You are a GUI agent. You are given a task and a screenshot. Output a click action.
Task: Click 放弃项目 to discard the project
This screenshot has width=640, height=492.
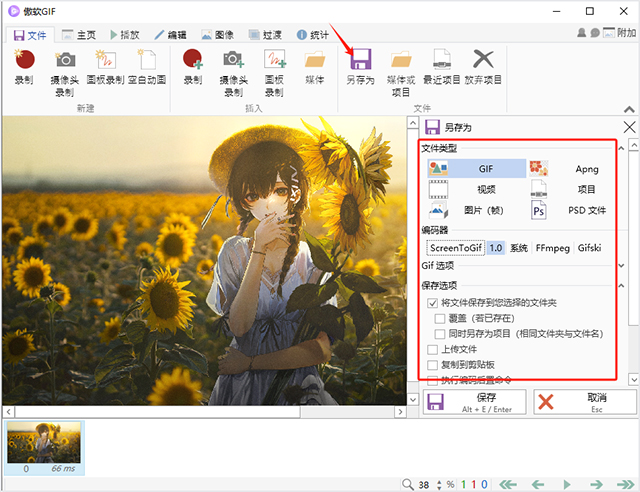(x=483, y=59)
